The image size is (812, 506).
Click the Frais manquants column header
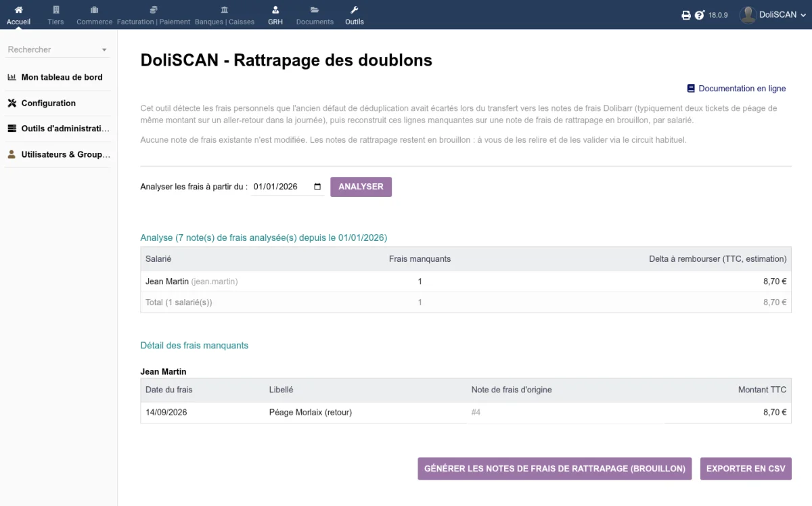(x=420, y=258)
